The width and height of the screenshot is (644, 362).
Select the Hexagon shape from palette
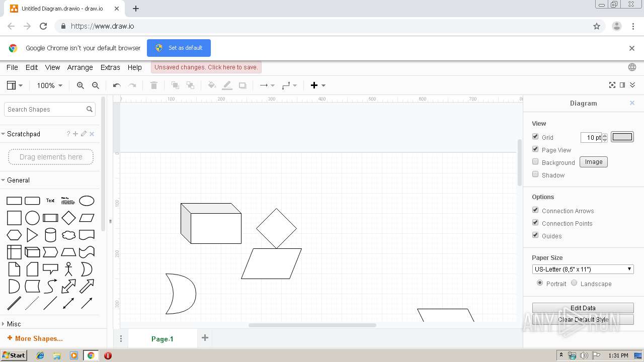(14, 235)
